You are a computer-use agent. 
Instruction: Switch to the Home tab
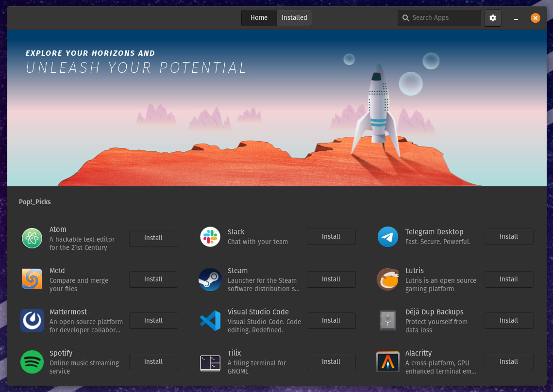[x=259, y=17]
